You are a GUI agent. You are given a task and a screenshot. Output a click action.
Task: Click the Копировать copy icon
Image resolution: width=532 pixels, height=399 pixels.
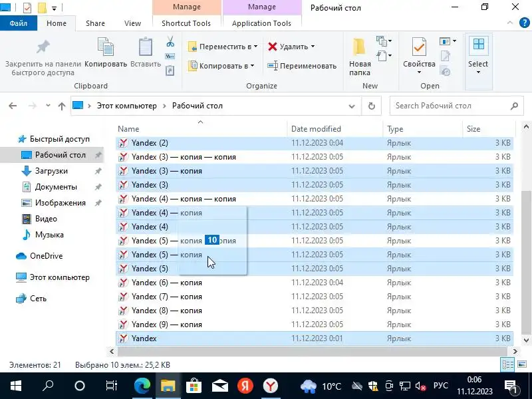106,47
